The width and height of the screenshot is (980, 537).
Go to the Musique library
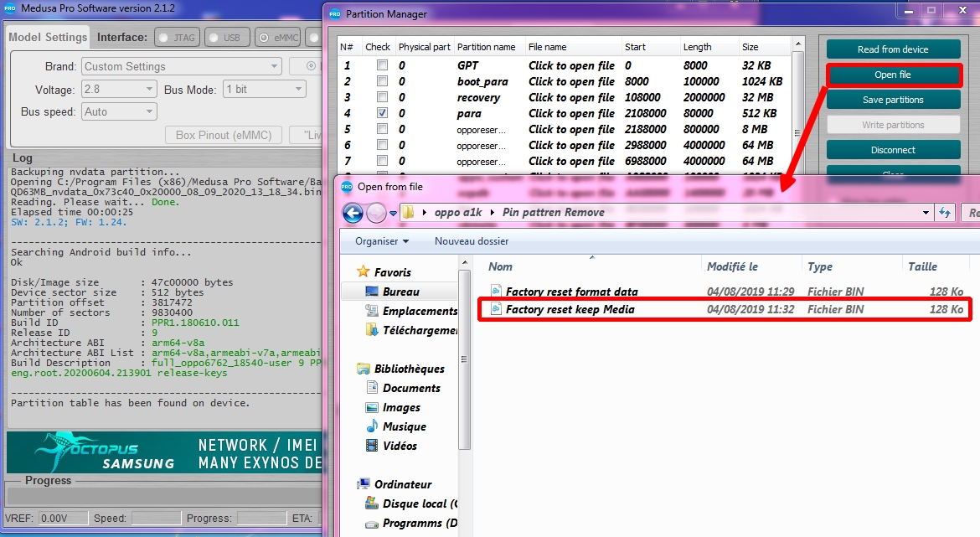click(x=404, y=426)
